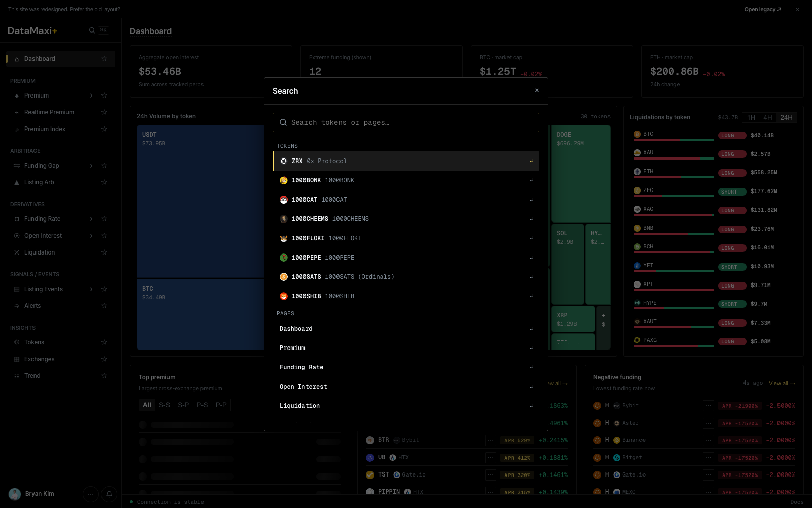812x508 pixels.
Task: Select the 1000SHIB token result
Action: [406, 296]
